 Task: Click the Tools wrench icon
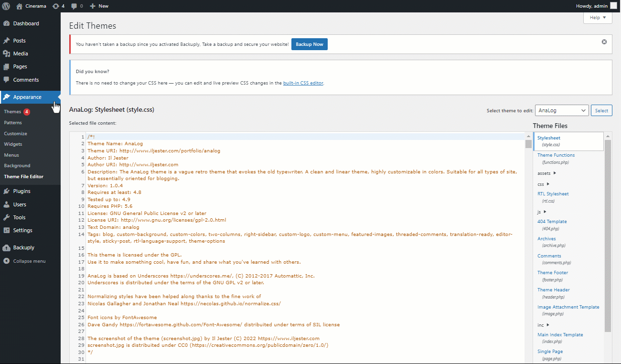click(6, 217)
